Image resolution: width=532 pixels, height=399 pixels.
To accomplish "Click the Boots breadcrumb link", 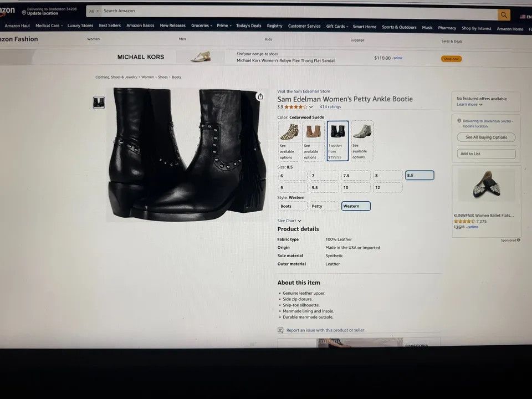I will (x=176, y=78).
